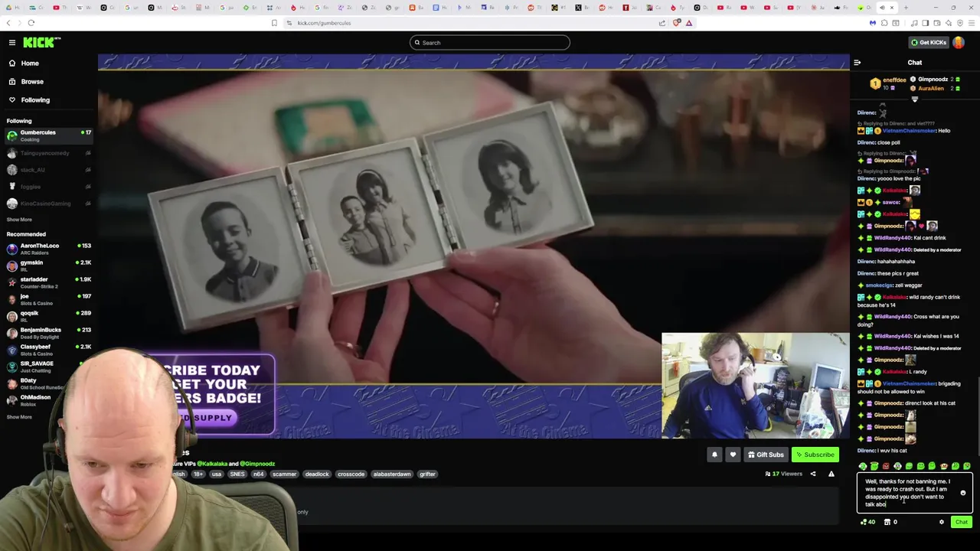The image size is (980, 551).
Task: Open Classybeef recommended channel
Action: click(49, 350)
